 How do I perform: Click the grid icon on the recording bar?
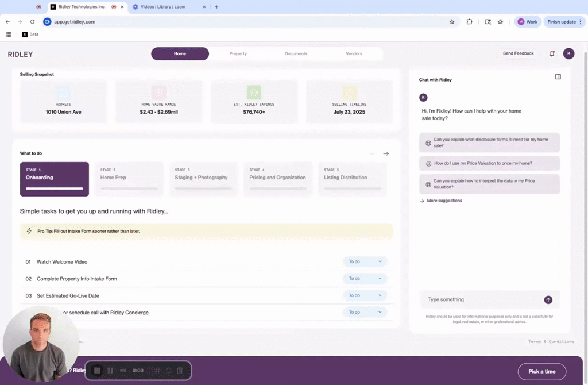click(x=157, y=371)
